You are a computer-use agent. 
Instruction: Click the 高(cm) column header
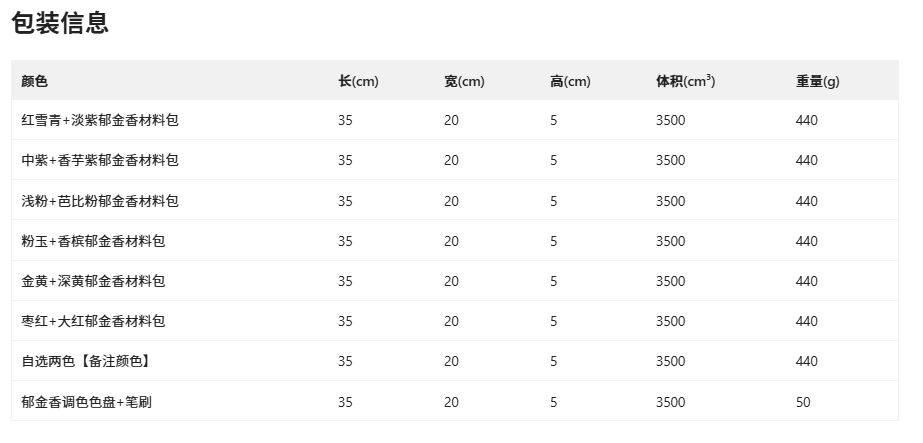coord(570,81)
